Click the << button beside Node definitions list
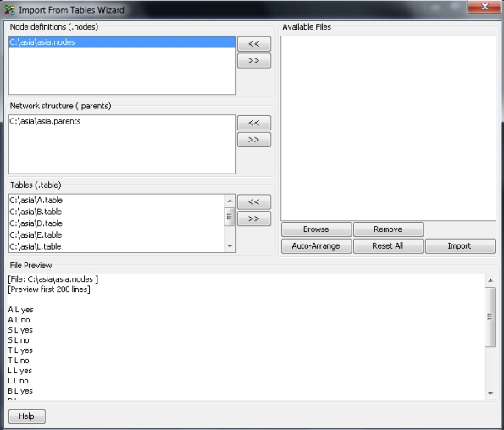The width and height of the screenshot is (504, 430). [x=254, y=44]
